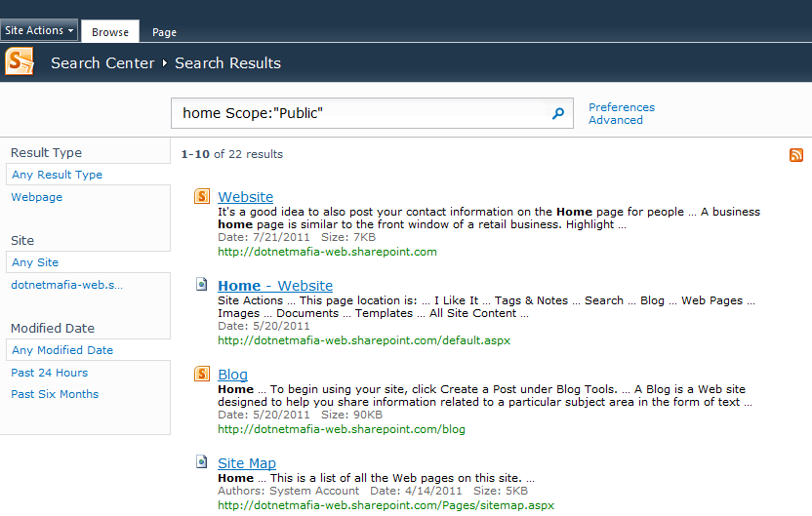The width and height of the screenshot is (812, 516).
Task: Open the Site Actions dropdown menu
Action: coord(39,30)
